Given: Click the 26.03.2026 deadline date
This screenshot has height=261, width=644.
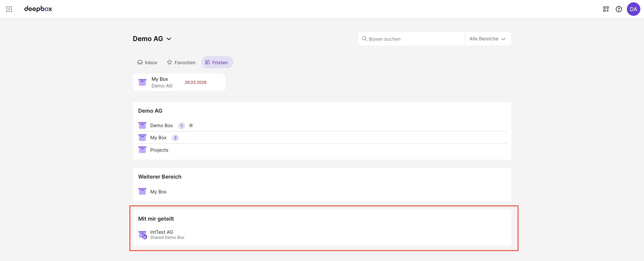Looking at the screenshot, I should (x=195, y=82).
